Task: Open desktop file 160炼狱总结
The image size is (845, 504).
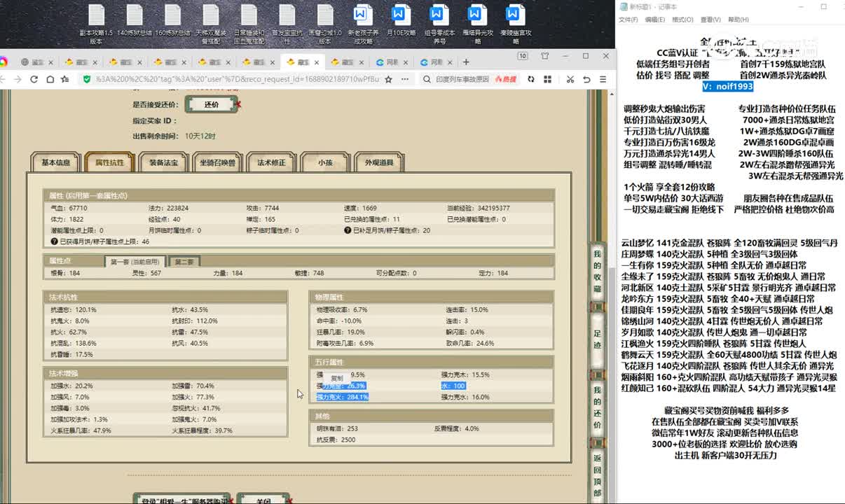Action: point(172,21)
